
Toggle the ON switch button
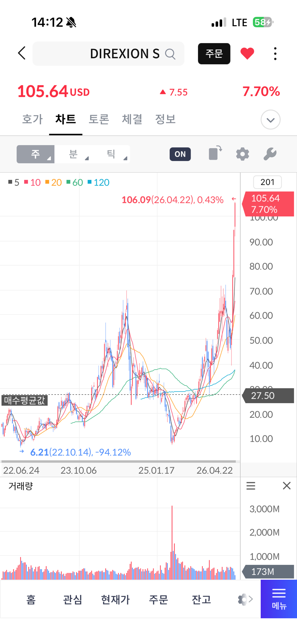180,154
